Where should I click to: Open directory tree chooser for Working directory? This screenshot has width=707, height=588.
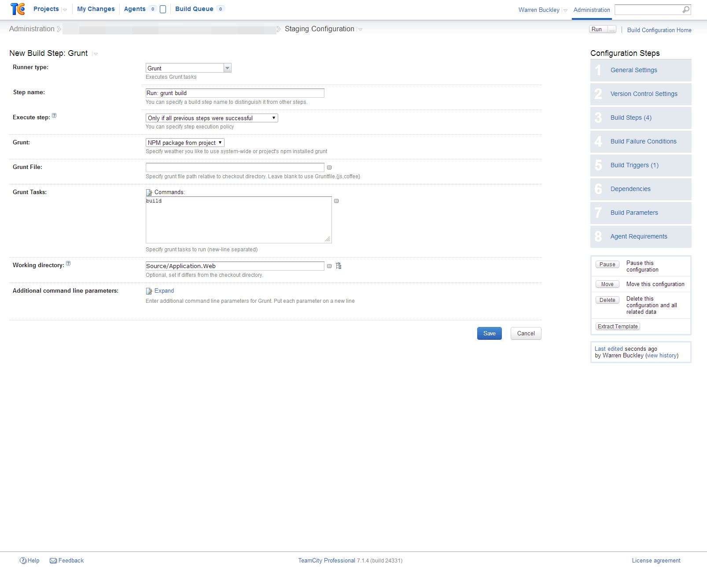click(339, 266)
